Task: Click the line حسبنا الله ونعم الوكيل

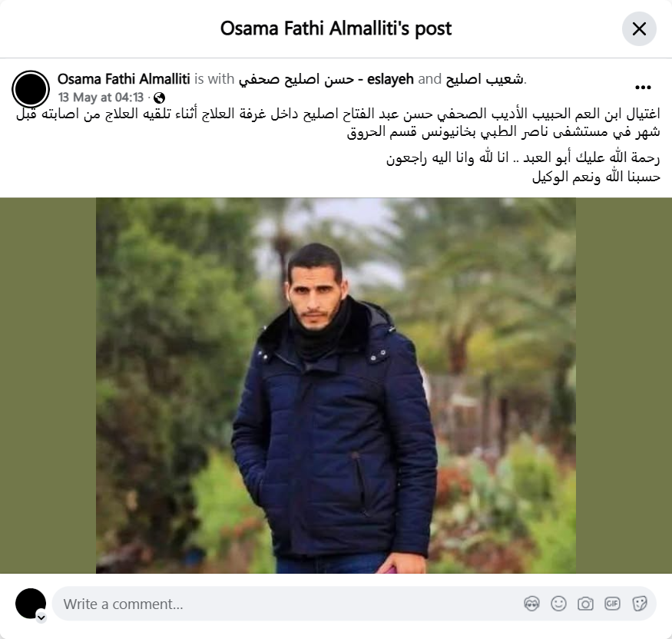Action: coord(596,177)
